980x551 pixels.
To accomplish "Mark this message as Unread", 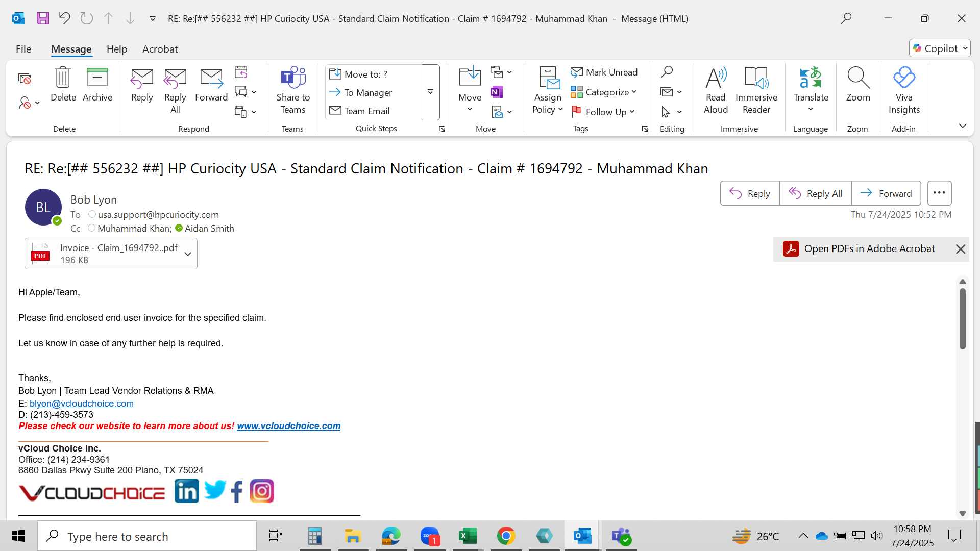I will [x=604, y=72].
